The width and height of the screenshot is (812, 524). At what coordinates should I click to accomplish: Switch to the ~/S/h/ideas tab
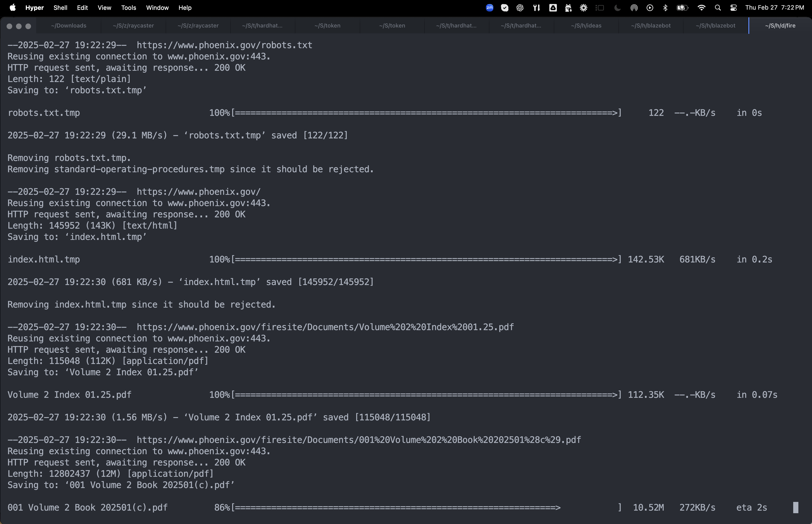click(586, 26)
